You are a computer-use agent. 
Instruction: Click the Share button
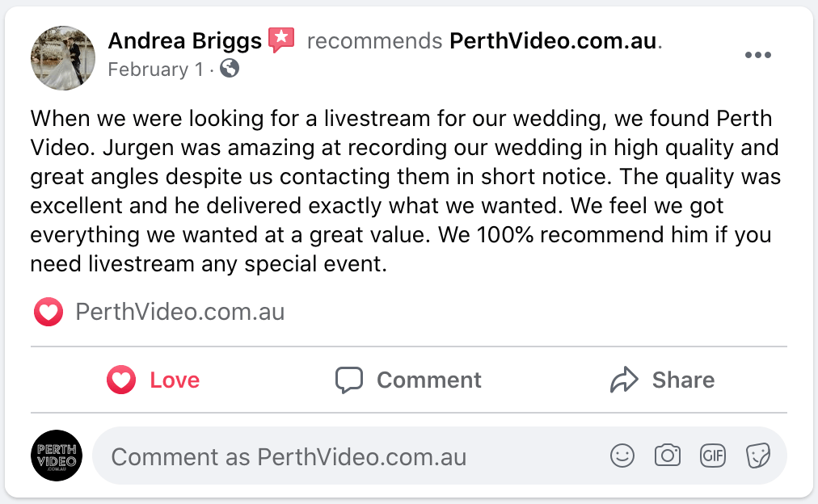click(x=662, y=380)
